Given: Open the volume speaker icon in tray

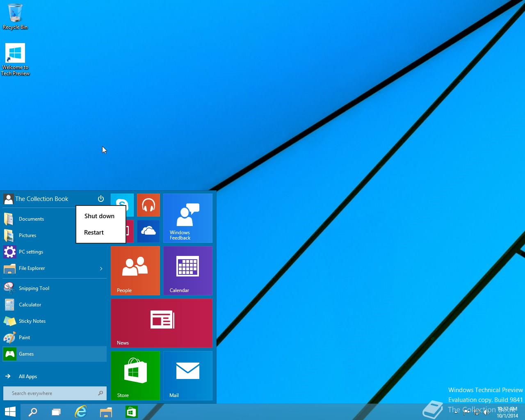Looking at the screenshot, I should [x=487, y=412].
